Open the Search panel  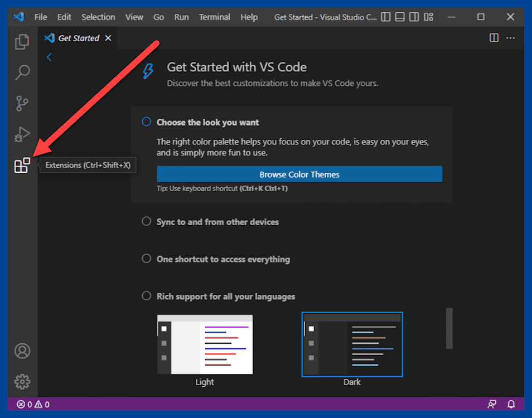pos(22,72)
